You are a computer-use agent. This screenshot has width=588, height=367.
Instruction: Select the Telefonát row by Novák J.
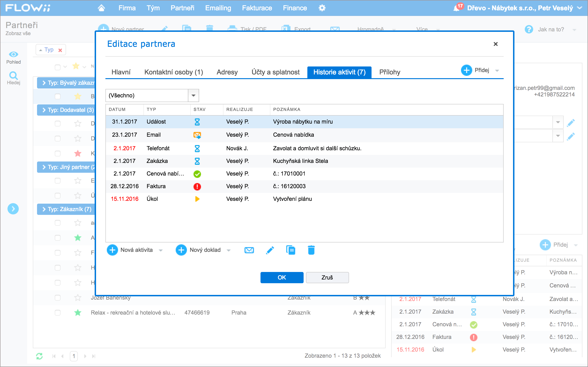pyautogui.click(x=304, y=148)
